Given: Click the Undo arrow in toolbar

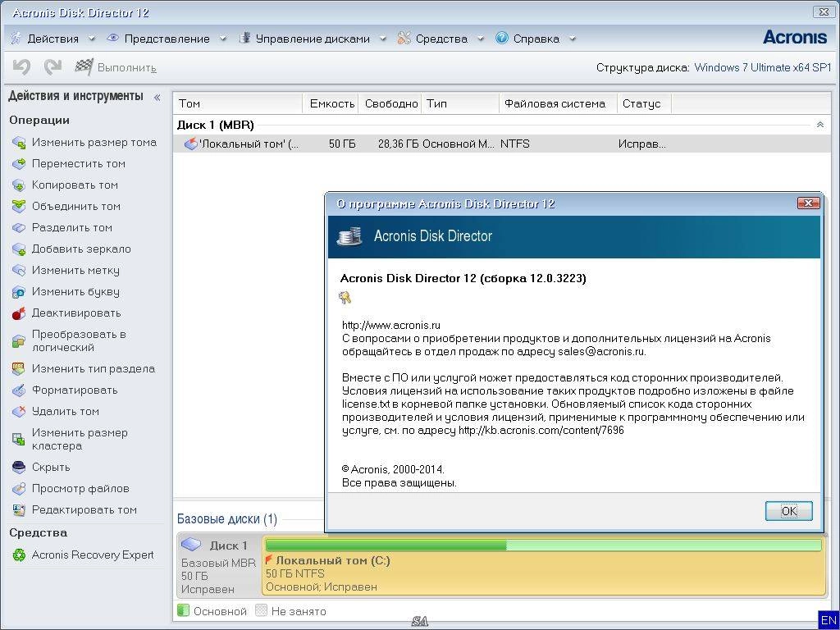Looking at the screenshot, I should pos(21,67).
